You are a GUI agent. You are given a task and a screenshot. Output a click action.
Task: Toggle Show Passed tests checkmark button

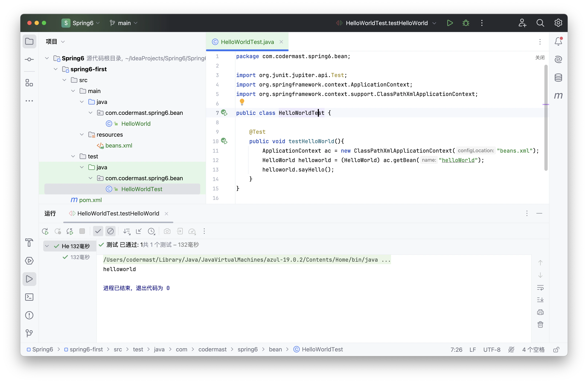click(98, 231)
